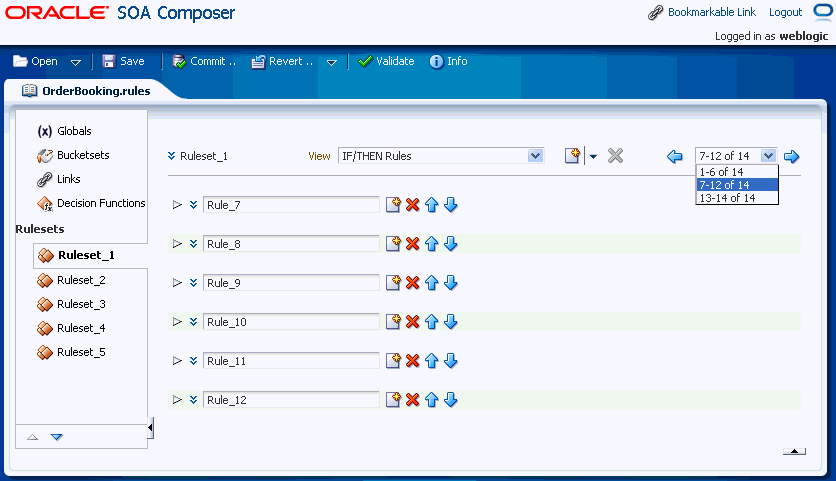Move Rule_7 down
This screenshot has height=481, width=836.
pos(451,205)
